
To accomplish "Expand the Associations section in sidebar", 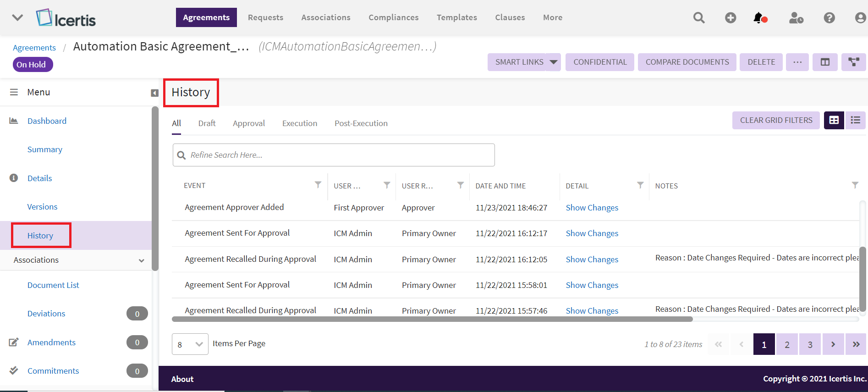I will [141, 260].
